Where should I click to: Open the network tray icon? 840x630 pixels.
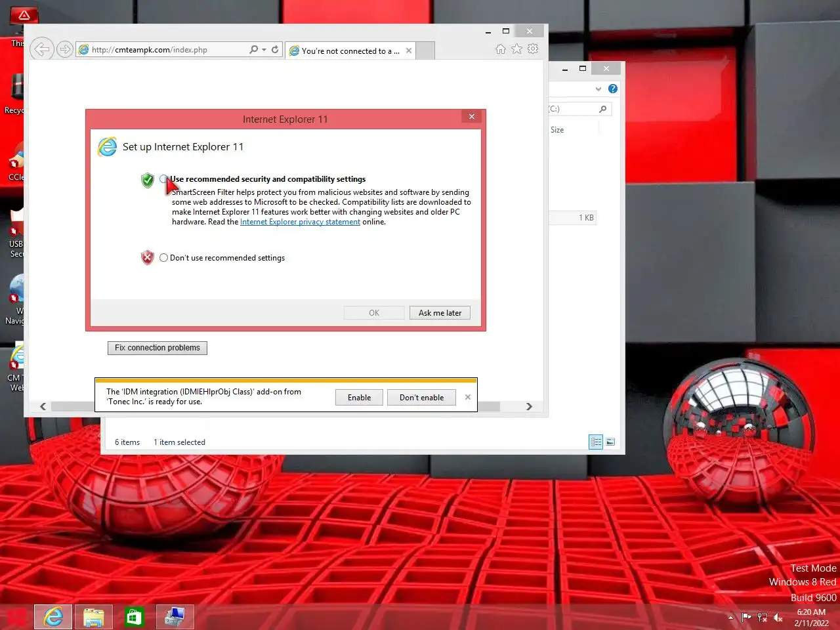click(763, 618)
